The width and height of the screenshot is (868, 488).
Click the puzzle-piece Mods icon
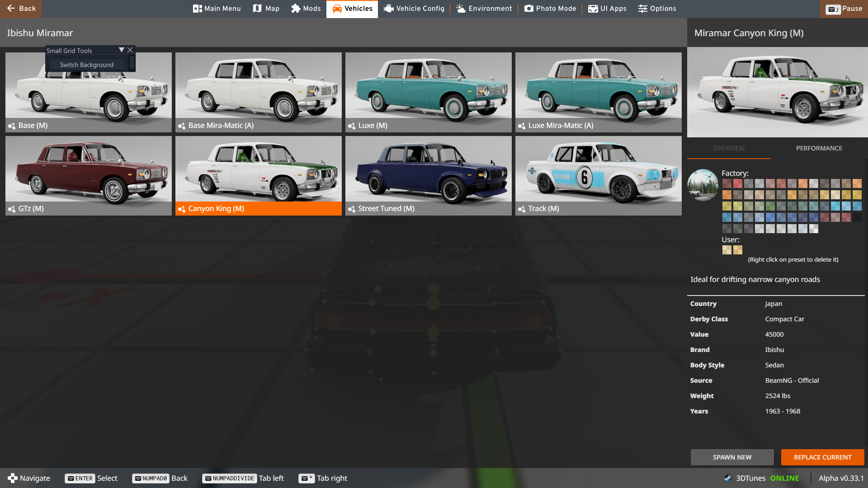tap(296, 9)
